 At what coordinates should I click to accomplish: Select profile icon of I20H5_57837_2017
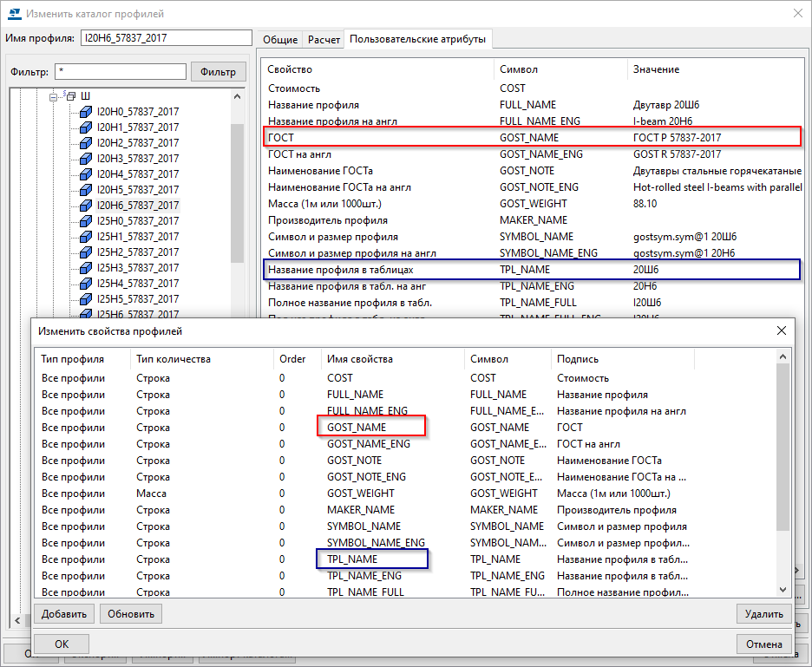(x=86, y=190)
